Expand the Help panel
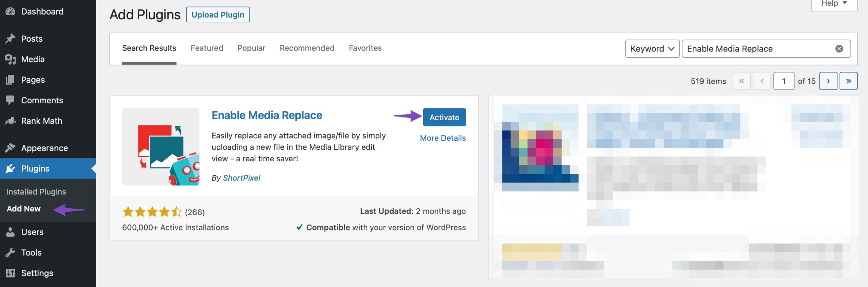868x287 pixels. point(834,4)
